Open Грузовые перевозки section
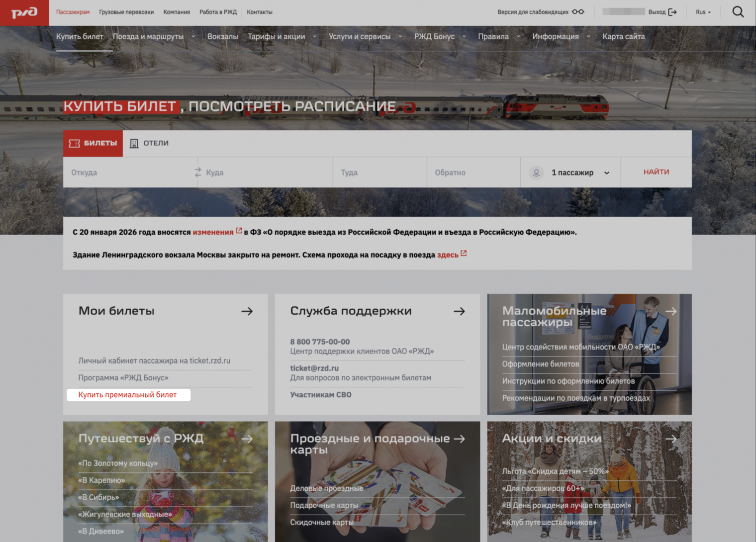Image resolution: width=756 pixels, height=542 pixels. (126, 12)
